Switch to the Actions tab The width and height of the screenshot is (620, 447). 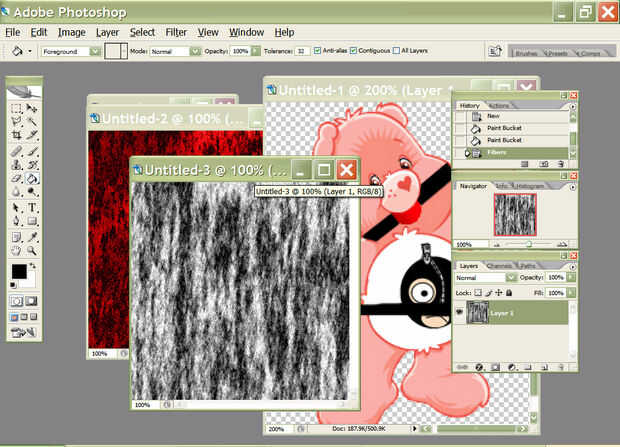(x=499, y=106)
